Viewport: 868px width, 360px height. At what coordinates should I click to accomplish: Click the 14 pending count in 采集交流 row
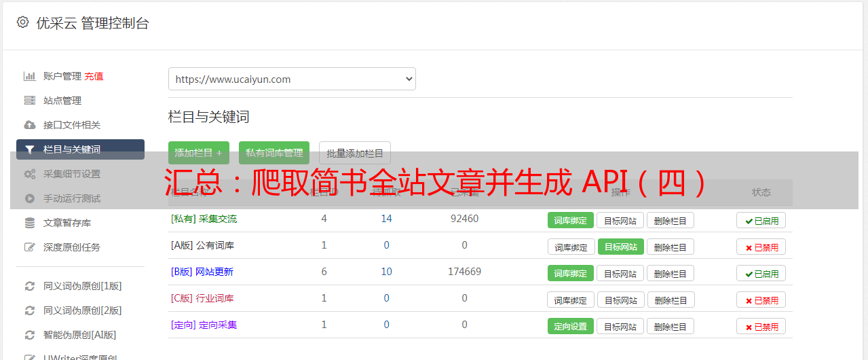click(386, 219)
